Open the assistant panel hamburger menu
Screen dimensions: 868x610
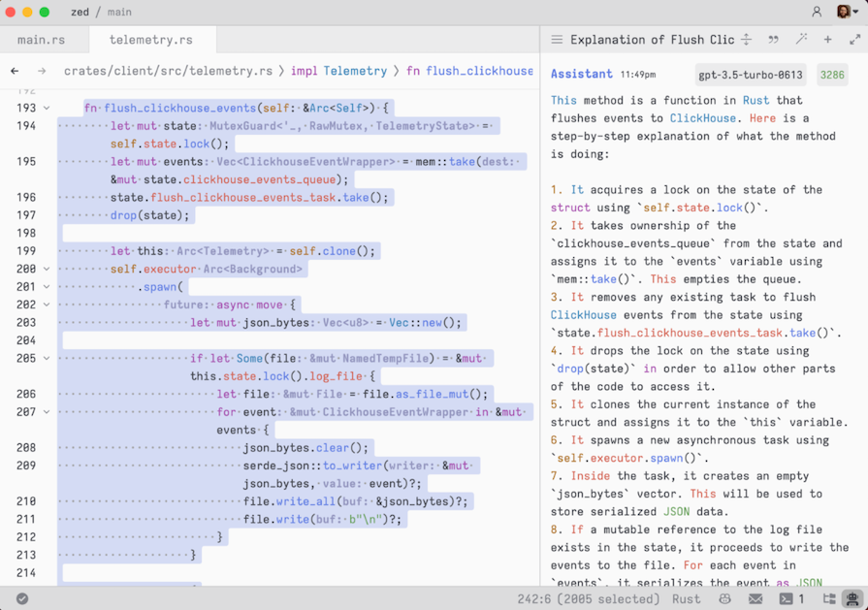556,40
